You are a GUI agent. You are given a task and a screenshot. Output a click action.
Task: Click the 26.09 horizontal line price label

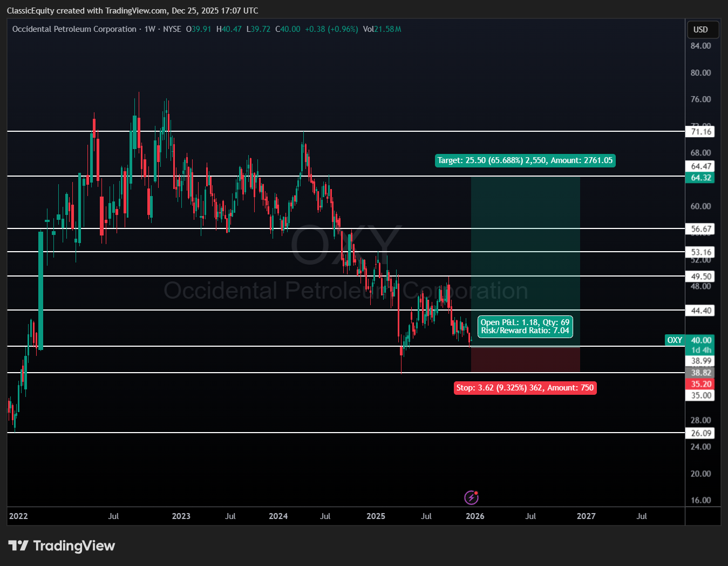coord(701,433)
